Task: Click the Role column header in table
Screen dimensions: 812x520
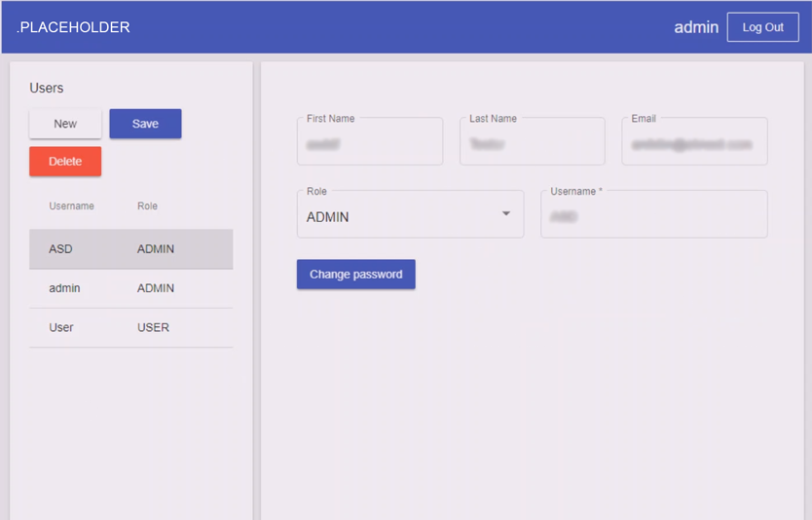Action: 147,206
